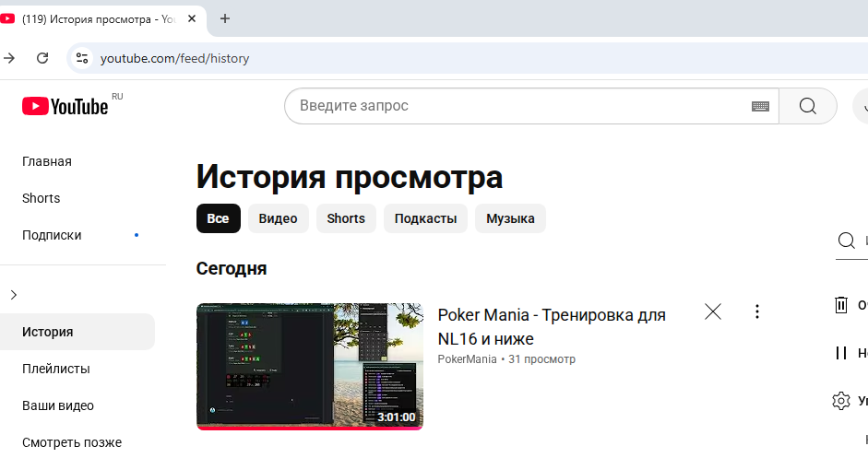
Task: Open История in sidebar
Action: pos(77,332)
